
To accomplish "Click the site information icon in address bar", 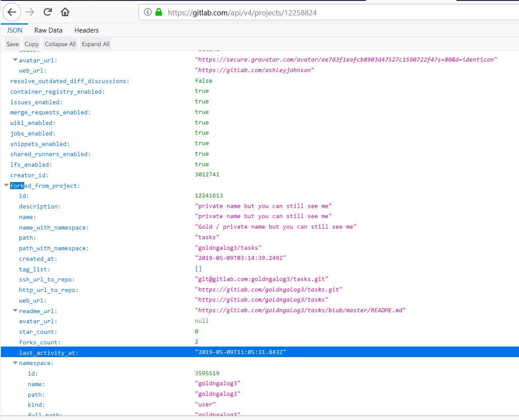I will click(148, 12).
